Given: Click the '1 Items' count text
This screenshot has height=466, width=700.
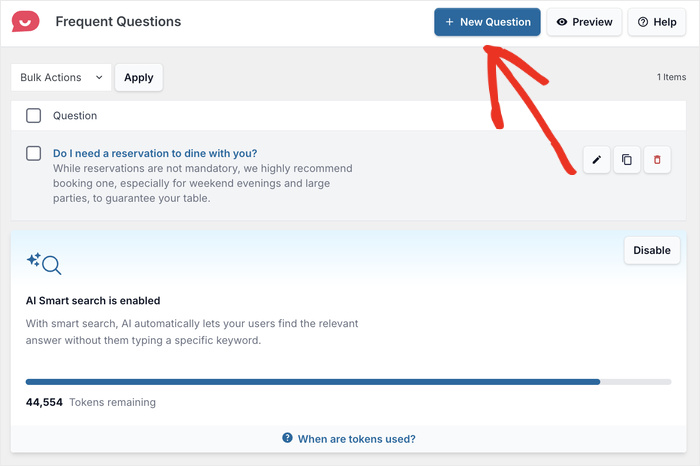Looking at the screenshot, I should pyautogui.click(x=671, y=77).
